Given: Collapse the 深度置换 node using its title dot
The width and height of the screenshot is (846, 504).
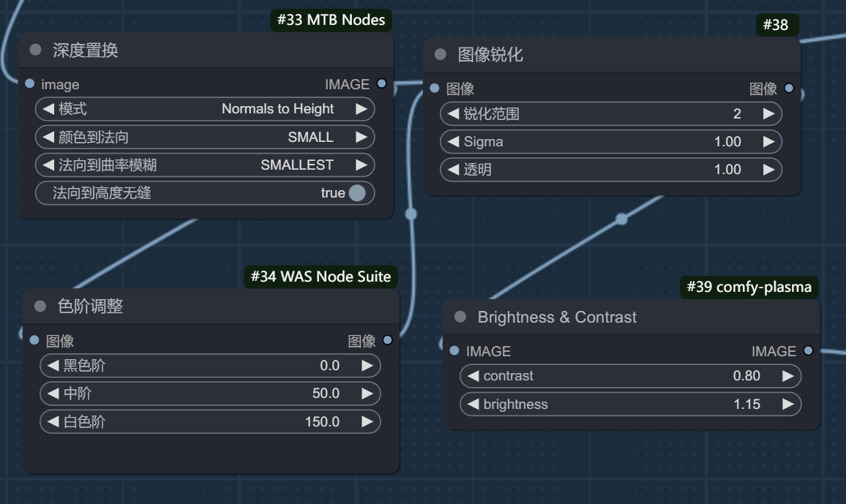Looking at the screenshot, I should pos(36,50).
